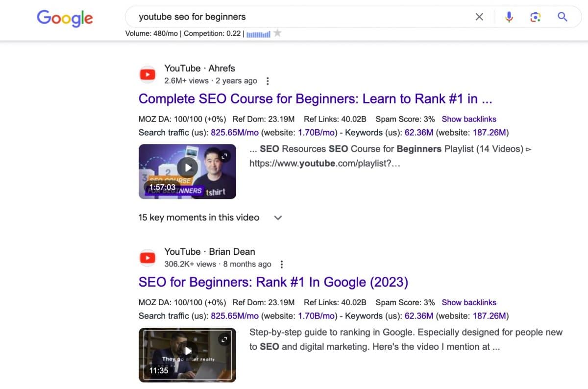This screenshot has height=389, width=588.
Task: Open keyword trend bar chart
Action: pyautogui.click(x=258, y=34)
